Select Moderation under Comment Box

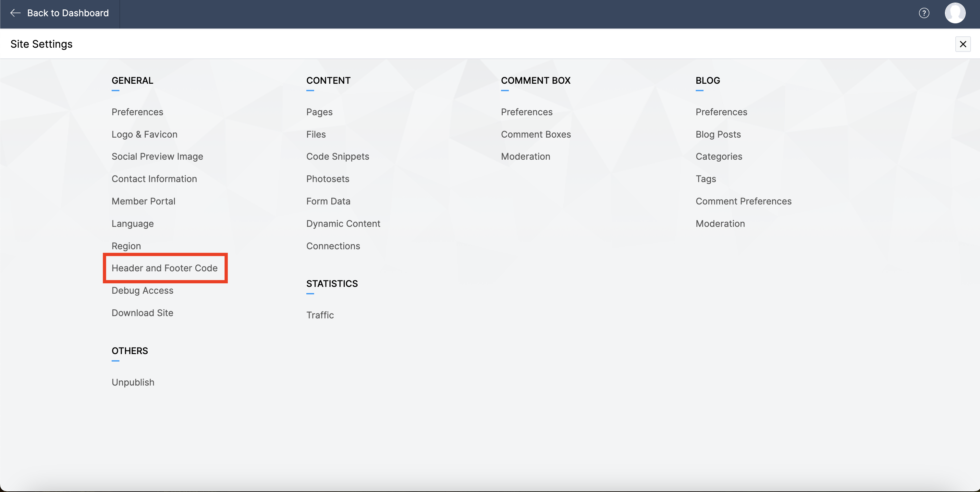525,156
